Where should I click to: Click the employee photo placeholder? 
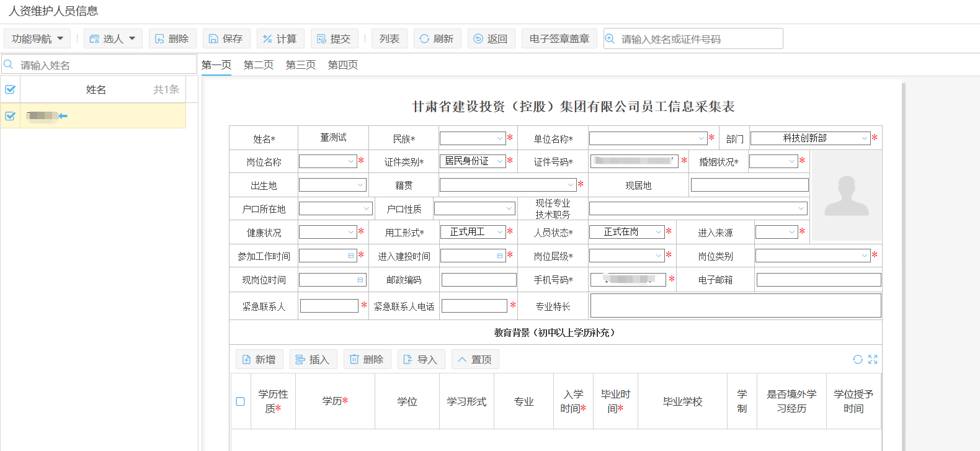847,196
